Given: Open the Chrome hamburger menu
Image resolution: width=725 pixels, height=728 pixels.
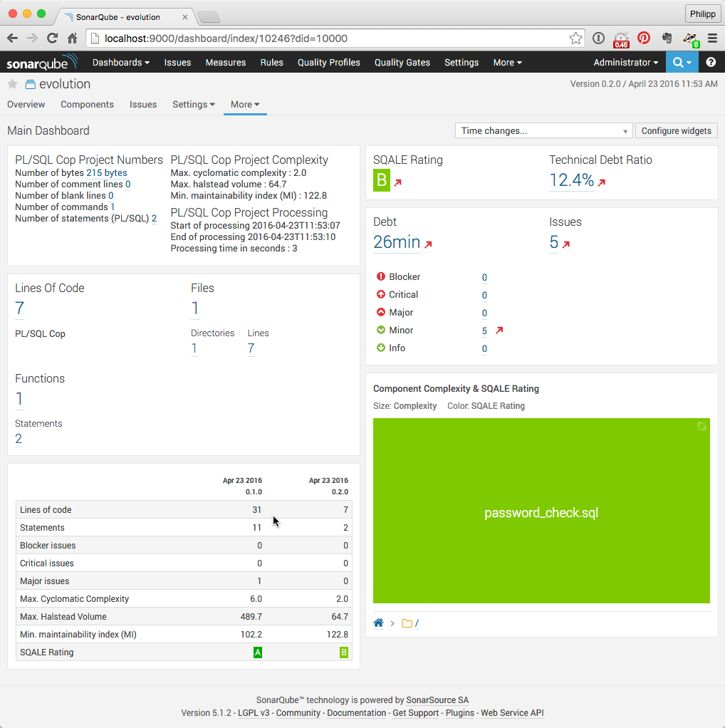Looking at the screenshot, I should (x=712, y=38).
